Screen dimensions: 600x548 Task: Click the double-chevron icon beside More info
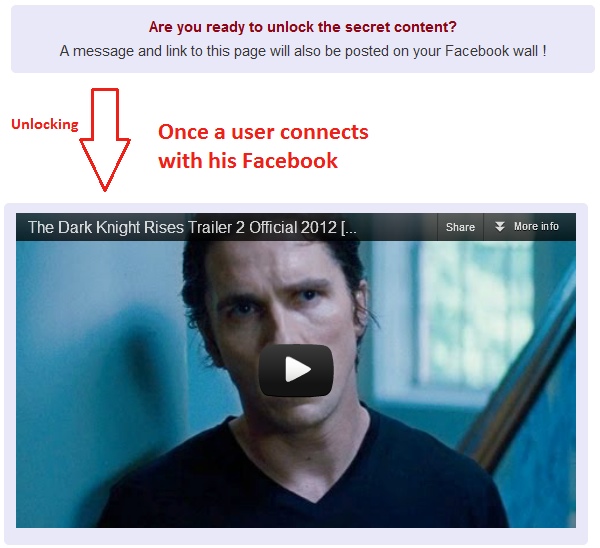[x=500, y=227]
